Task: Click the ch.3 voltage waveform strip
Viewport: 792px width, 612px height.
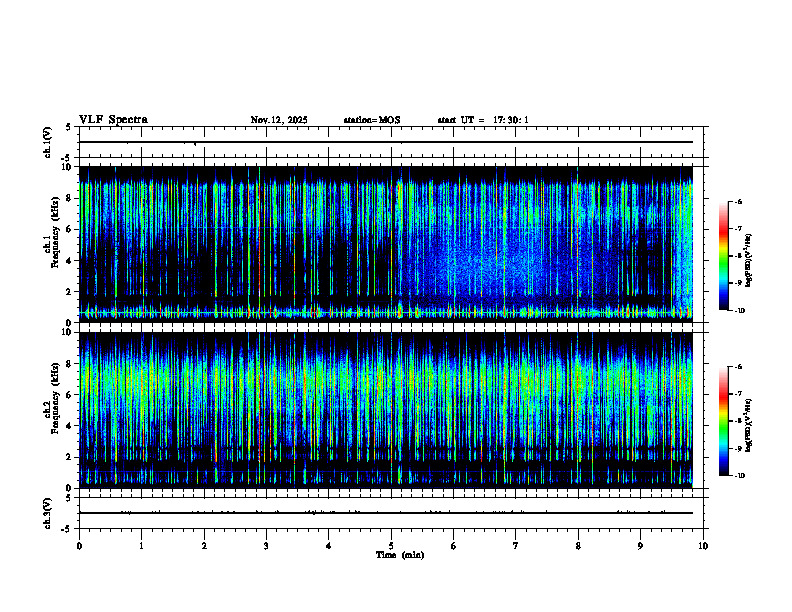Action: pyautogui.click(x=393, y=513)
